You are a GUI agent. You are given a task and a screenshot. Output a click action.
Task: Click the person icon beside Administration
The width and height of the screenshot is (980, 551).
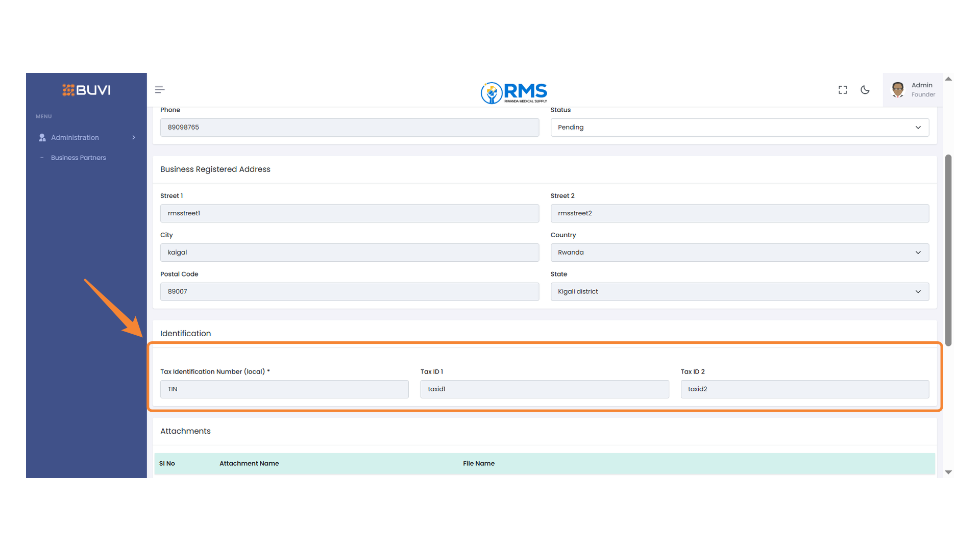click(x=41, y=137)
